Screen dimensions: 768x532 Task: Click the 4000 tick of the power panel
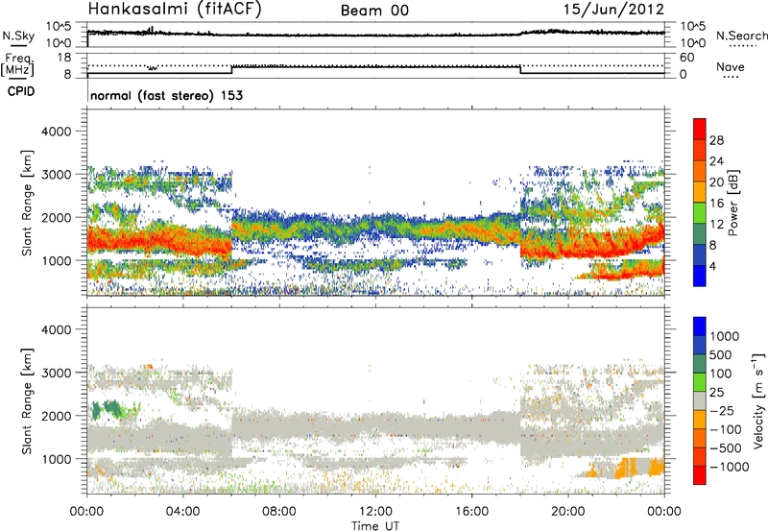(x=57, y=132)
